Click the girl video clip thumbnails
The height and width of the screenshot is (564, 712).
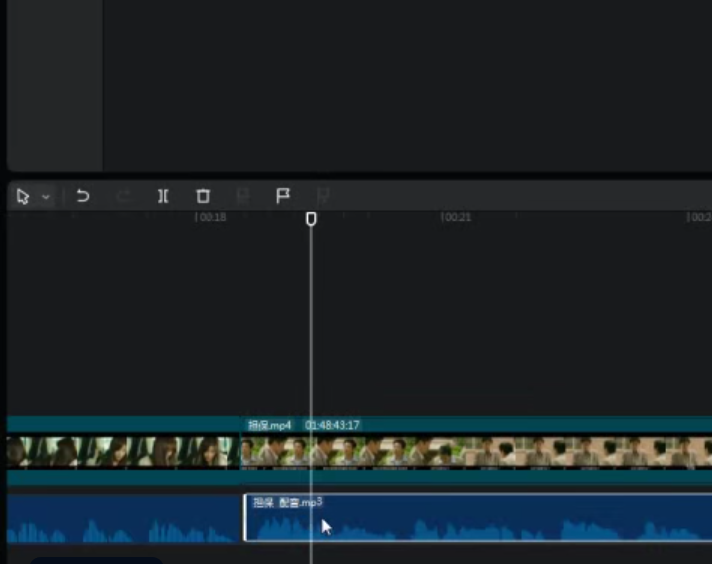pyautogui.click(x=124, y=452)
